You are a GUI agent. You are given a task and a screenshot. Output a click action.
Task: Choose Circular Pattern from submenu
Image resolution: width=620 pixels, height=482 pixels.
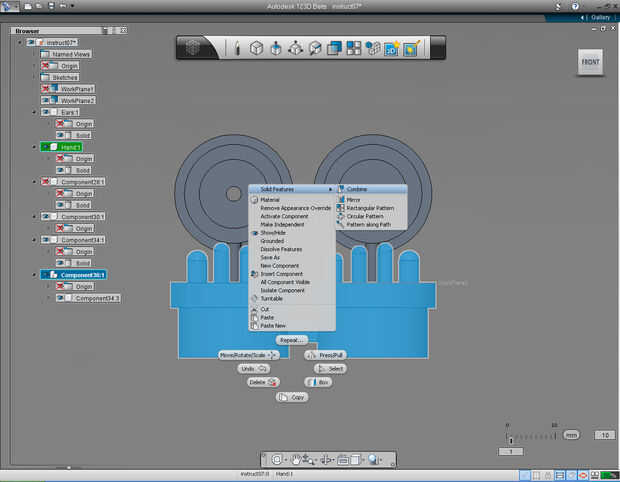[372, 216]
